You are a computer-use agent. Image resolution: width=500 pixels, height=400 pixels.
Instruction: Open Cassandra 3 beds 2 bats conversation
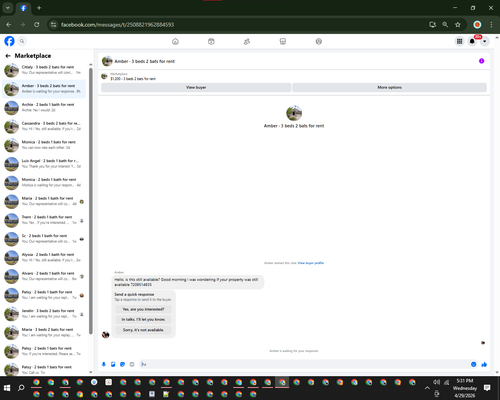(x=44, y=126)
